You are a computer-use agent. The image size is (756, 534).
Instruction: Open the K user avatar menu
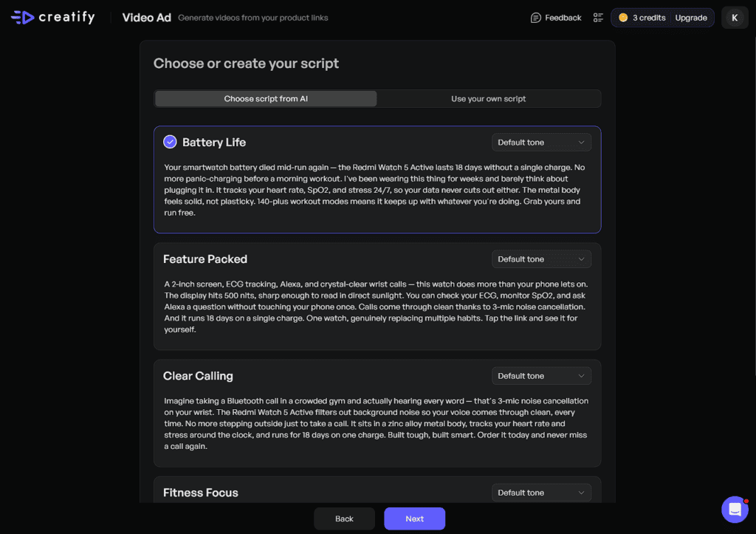pyautogui.click(x=735, y=18)
